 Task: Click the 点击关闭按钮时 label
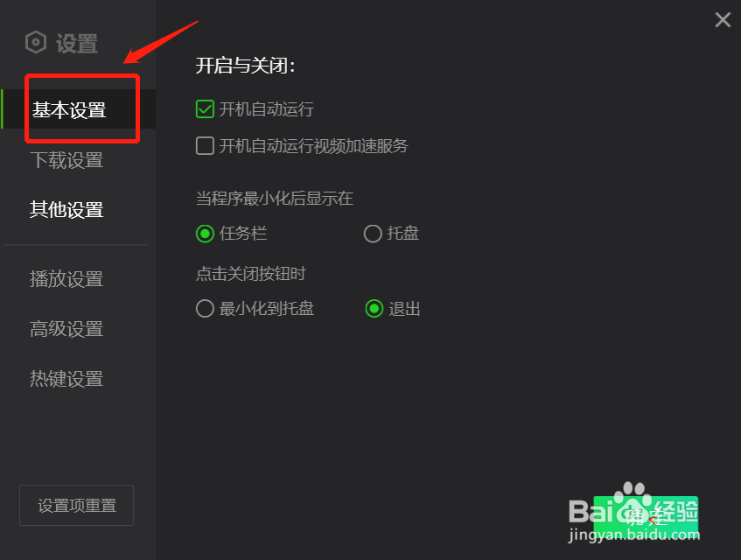(251, 274)
